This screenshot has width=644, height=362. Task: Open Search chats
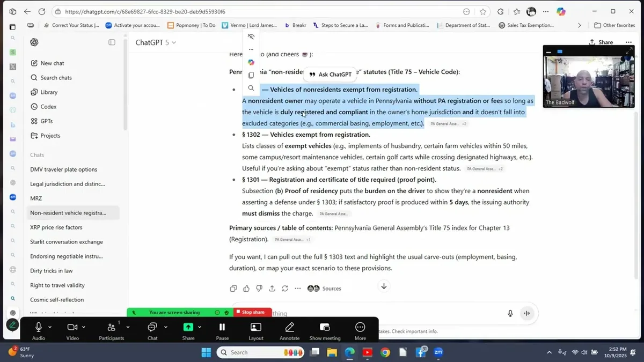(x=73, y=78)
